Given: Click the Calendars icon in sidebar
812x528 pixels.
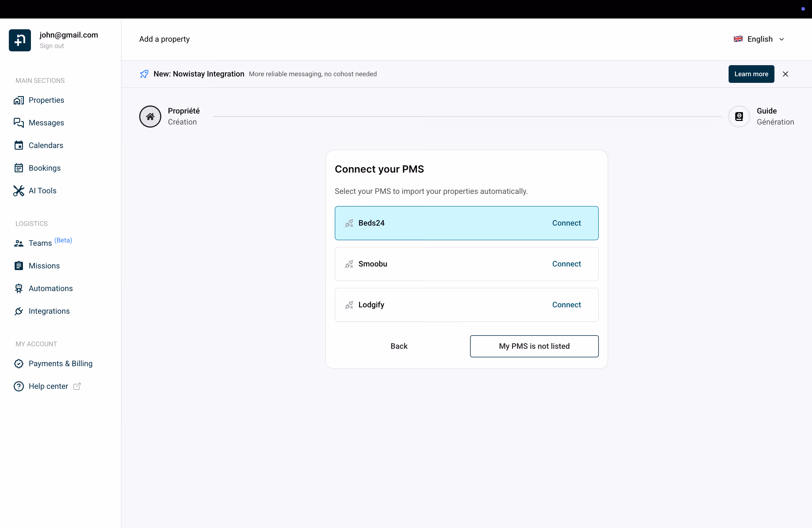Looking at the screenshot, I should pos(19,145).
